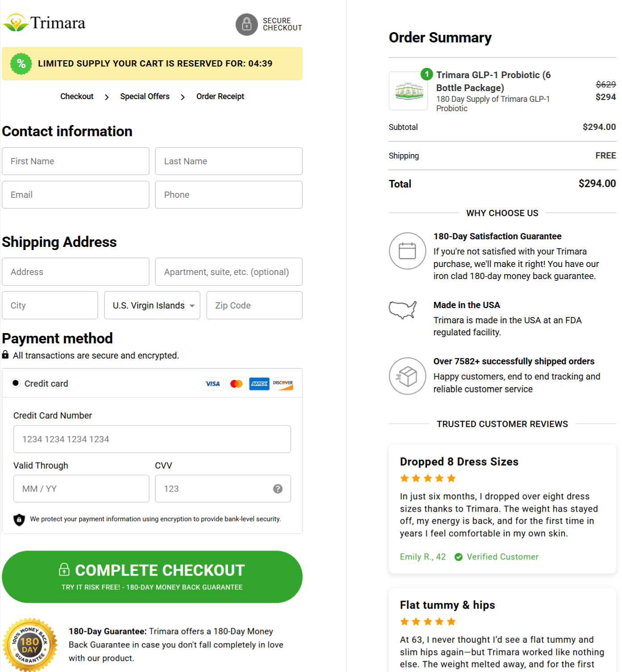Click the shipped orders box icon
This screenshot has width=622, height=672.
pos(407,376)
